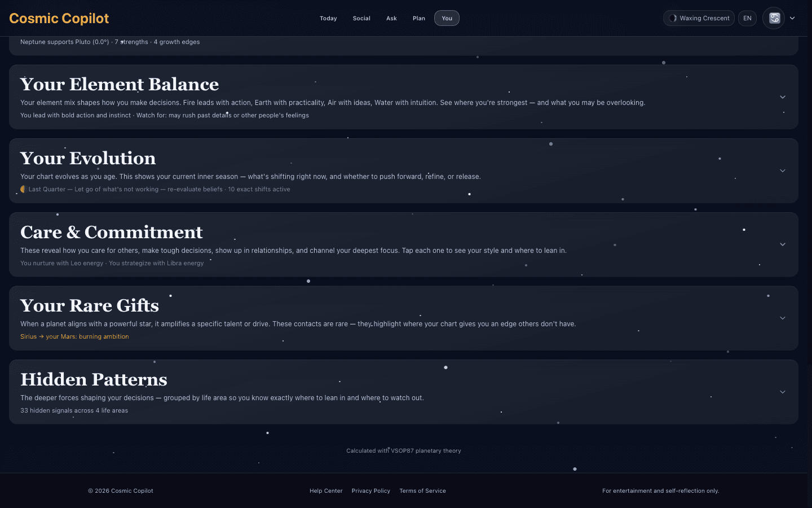Expand Care & Commitment chevron

point(783,244)
